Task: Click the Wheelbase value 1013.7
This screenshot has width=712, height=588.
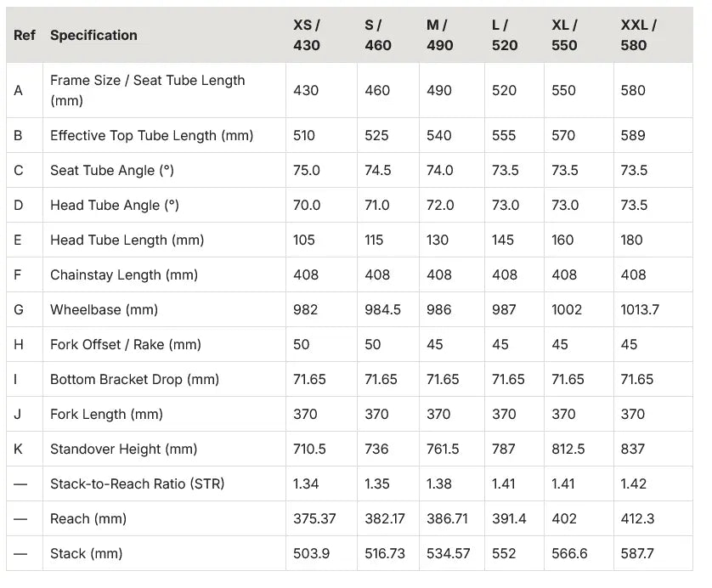Action: point(640,309)
